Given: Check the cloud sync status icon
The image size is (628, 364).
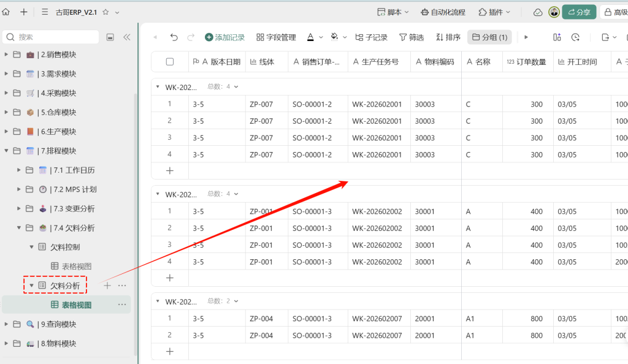Looking at the screenshot, I should [x=538, y=12].
